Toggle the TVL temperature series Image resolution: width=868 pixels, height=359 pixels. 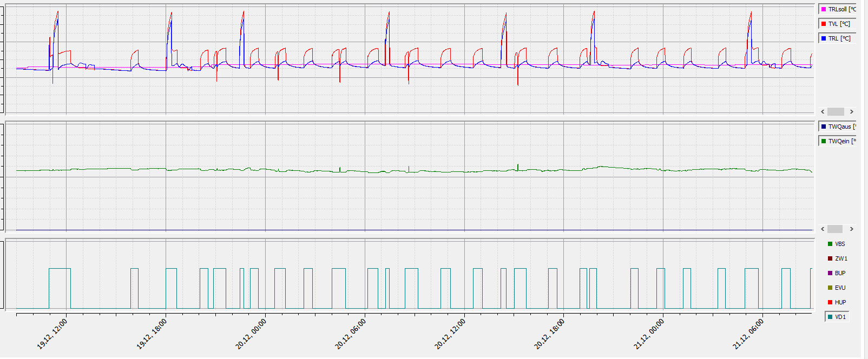coord(837,24)
